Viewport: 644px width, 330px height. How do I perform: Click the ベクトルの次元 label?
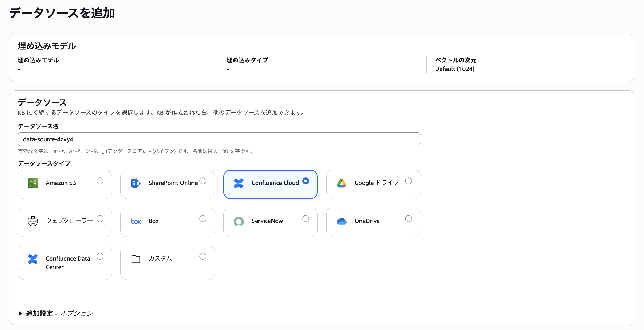pyautogui.click(x=456, y=60)
